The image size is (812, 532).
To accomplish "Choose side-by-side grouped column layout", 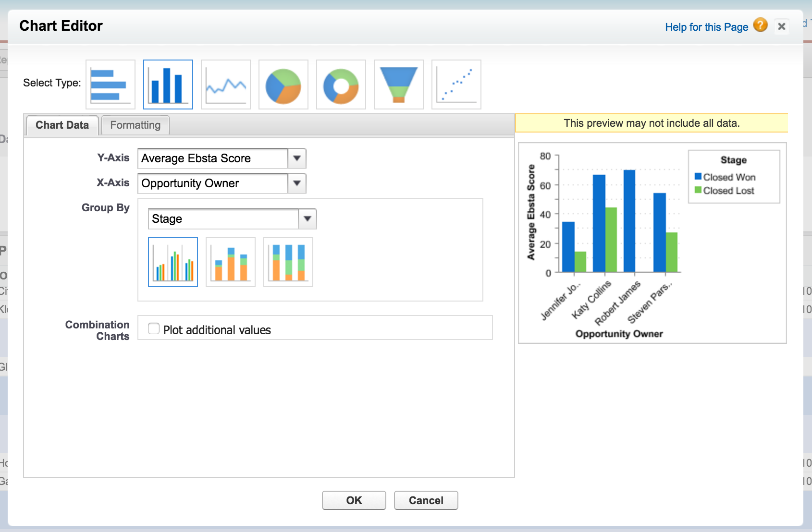I will pyautogui.click(x=173, y=262).
